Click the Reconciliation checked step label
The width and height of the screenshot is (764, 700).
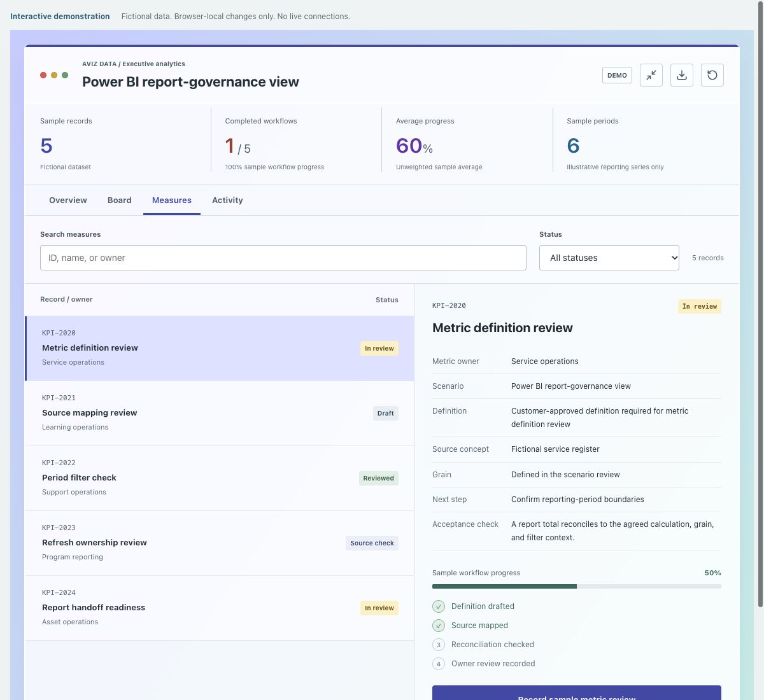(x=493, y=645)
